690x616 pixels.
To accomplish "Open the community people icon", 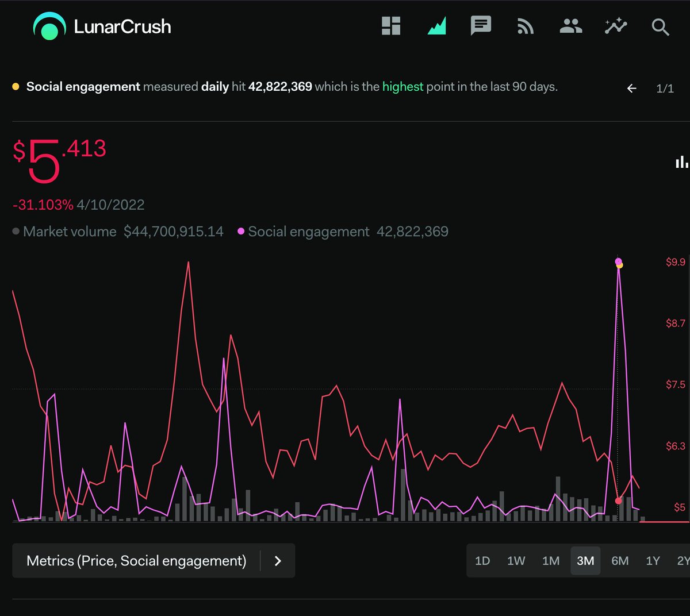I will 570,26.
